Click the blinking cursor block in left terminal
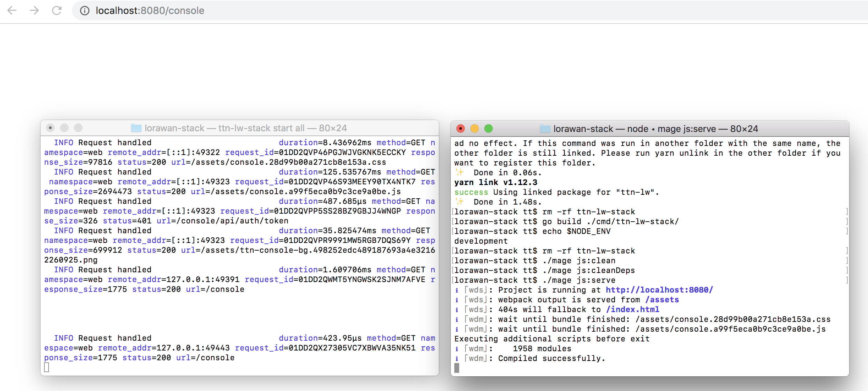 click(x=46, y=367)
